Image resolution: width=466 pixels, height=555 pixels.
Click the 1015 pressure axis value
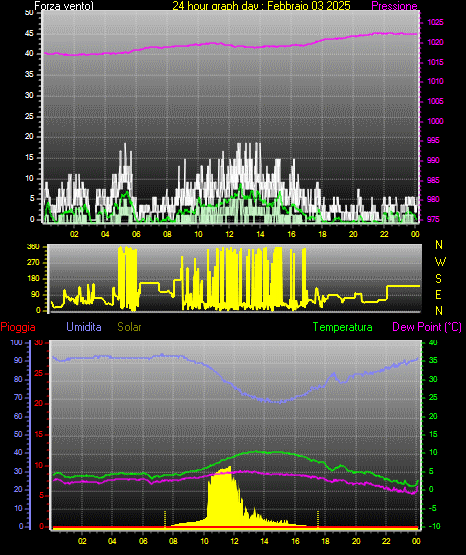[435, 62]
